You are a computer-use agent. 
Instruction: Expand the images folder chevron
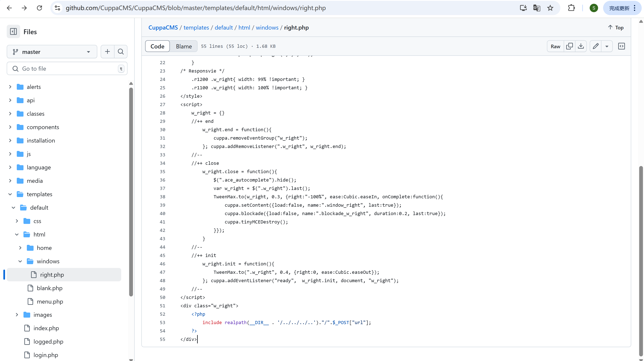tap(17, 315)
